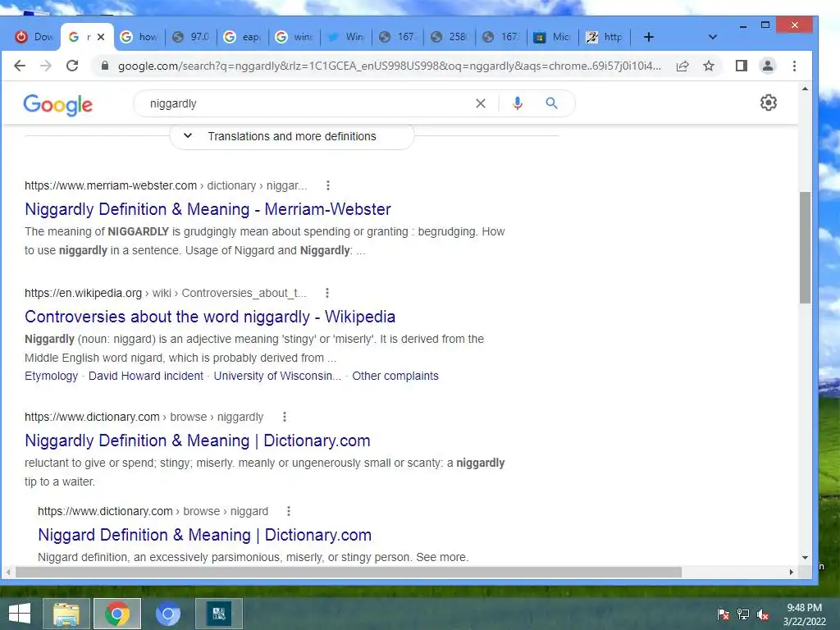
Task: Open more options for the Wikipedia result
Action: point(327,293)
